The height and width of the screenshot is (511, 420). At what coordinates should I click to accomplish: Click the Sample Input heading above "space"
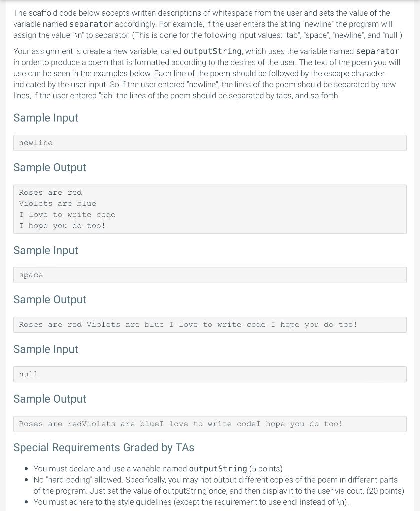46,250
